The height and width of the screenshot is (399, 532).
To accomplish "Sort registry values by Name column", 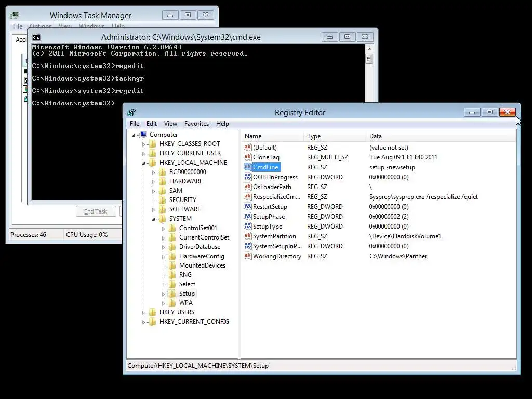I will point(272,136).
